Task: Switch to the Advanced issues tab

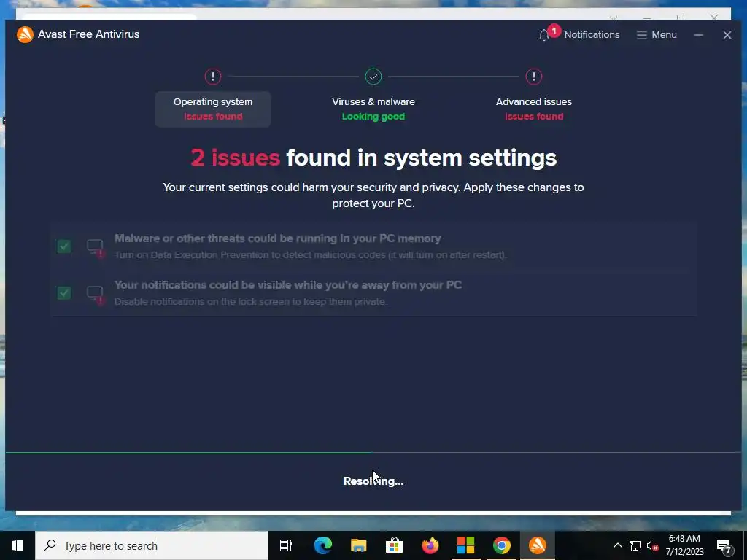Action: click(533, 109)
